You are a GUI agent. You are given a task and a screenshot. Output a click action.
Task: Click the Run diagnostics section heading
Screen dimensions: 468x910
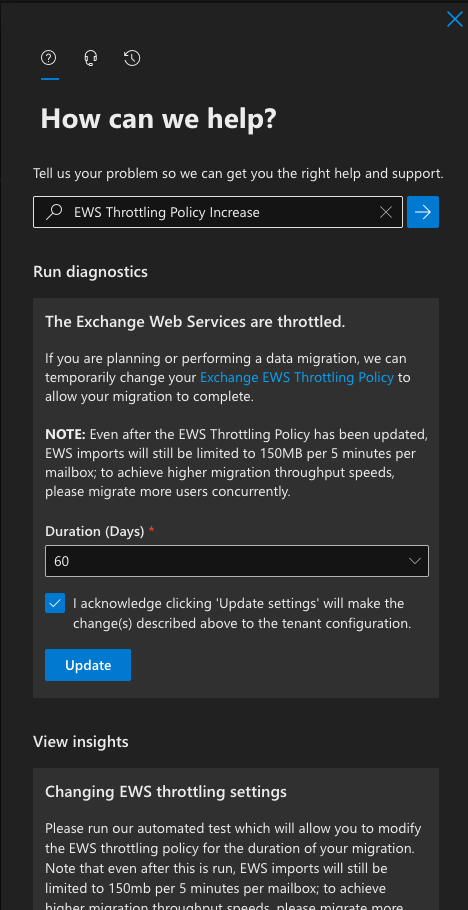(91, 272)
